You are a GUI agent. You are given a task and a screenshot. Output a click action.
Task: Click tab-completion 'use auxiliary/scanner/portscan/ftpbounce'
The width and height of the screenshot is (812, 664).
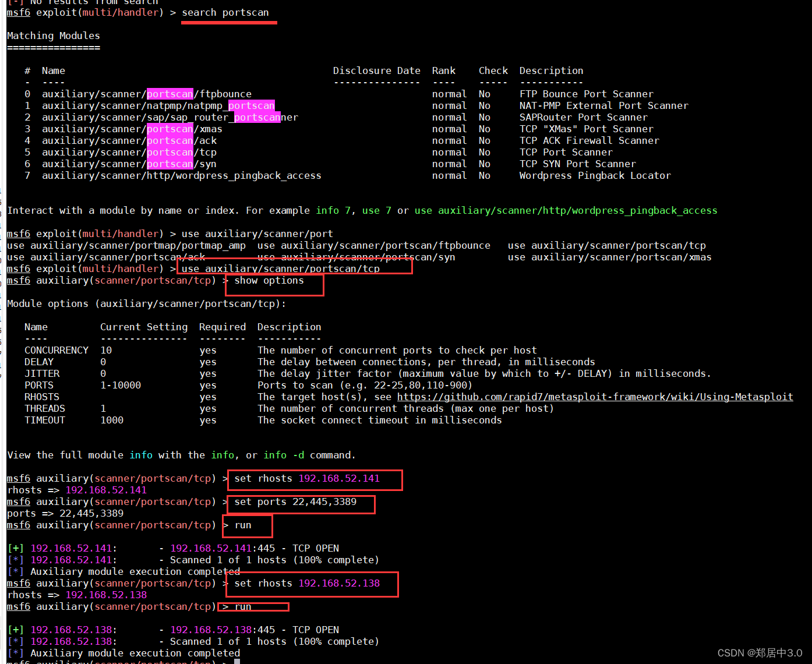coord(374,245)
